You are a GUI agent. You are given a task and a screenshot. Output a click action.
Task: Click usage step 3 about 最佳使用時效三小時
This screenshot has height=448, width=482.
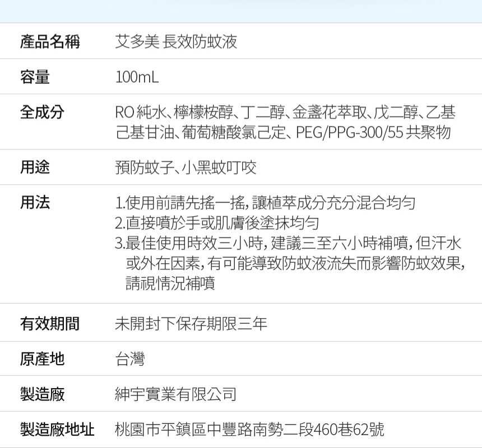pyautogui.click(x=290, y=263)
